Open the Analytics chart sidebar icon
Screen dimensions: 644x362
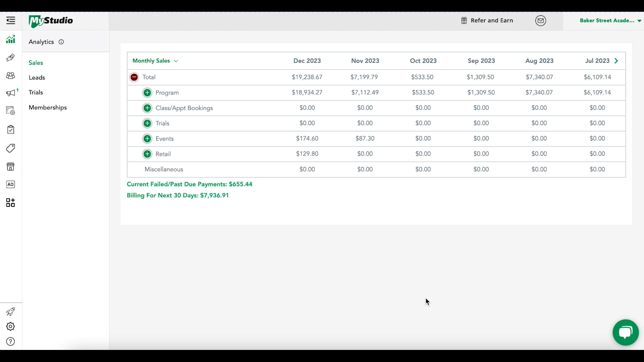coord(11,39)
